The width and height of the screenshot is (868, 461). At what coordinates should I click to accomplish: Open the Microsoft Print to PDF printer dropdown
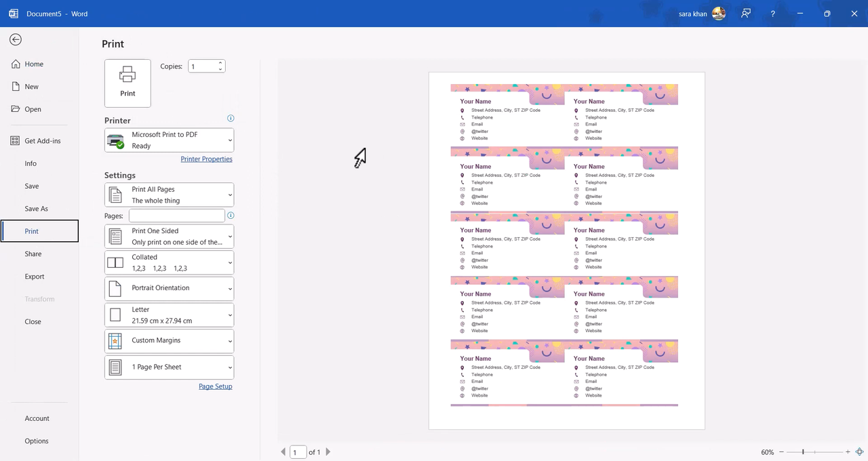pos(169,140)
